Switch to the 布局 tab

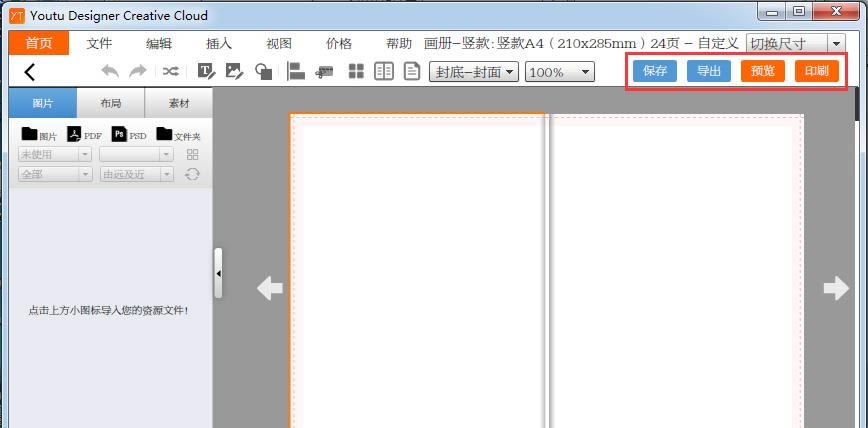click(x=111, y=103)
